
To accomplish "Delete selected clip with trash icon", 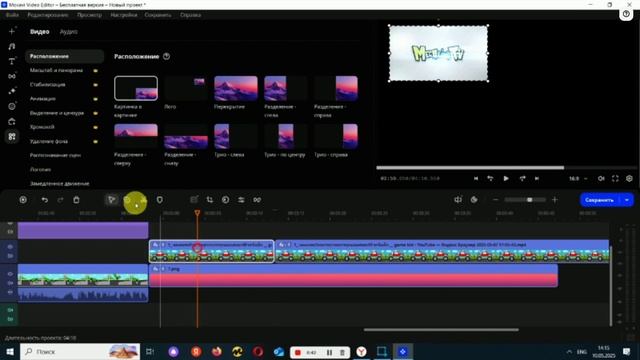I will point(76,200).
